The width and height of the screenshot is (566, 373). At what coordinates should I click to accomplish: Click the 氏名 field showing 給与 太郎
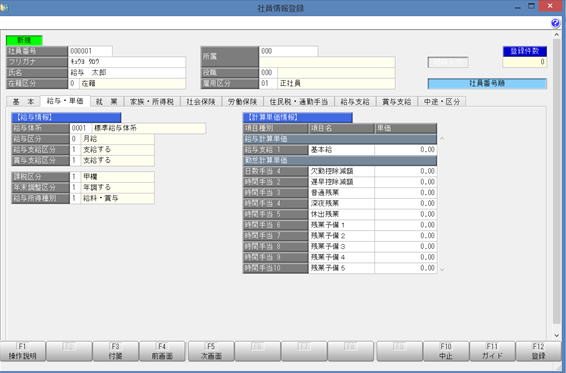pyautogui.click(x=127, y=73)
